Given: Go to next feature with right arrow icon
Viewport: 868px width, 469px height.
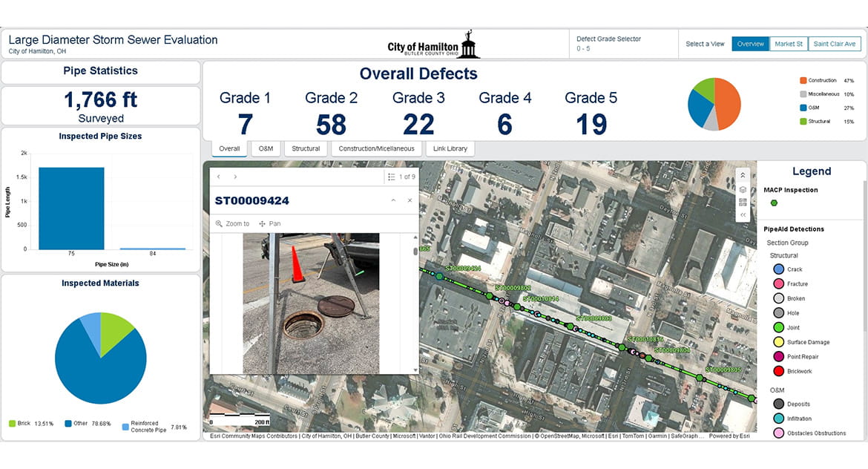Looking at the screenshot, I should pos(235,177).
